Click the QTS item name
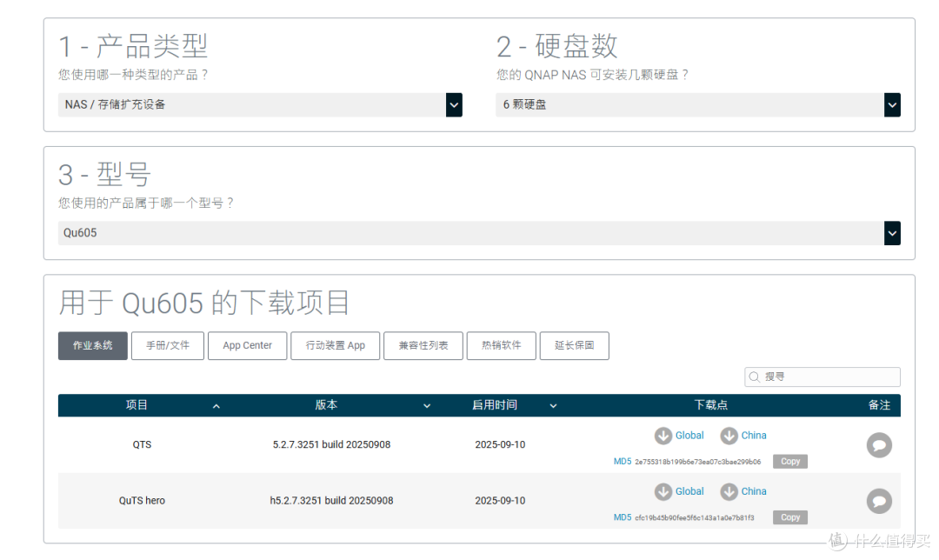The width and height of the screenshot is (939, 560). (142, 444)
